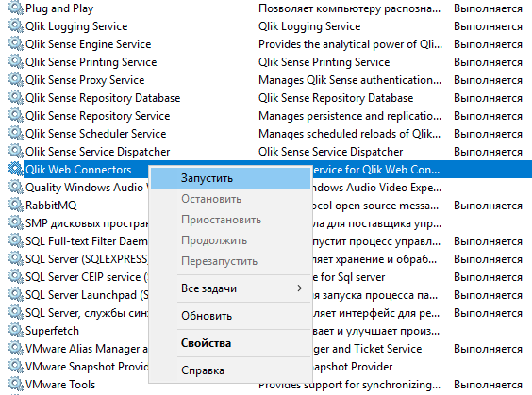Click Выполняется status in the VMware Tools row

tap(488, 385)
